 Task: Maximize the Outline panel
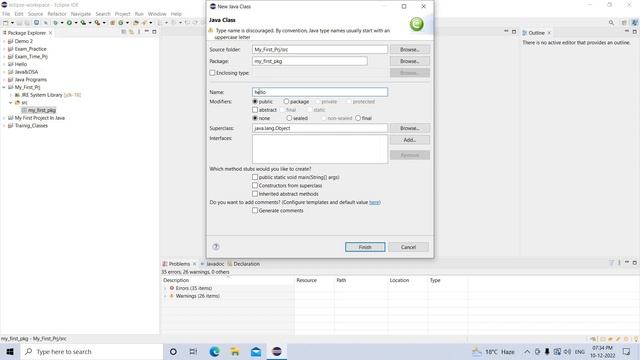(x=635, y=31)
